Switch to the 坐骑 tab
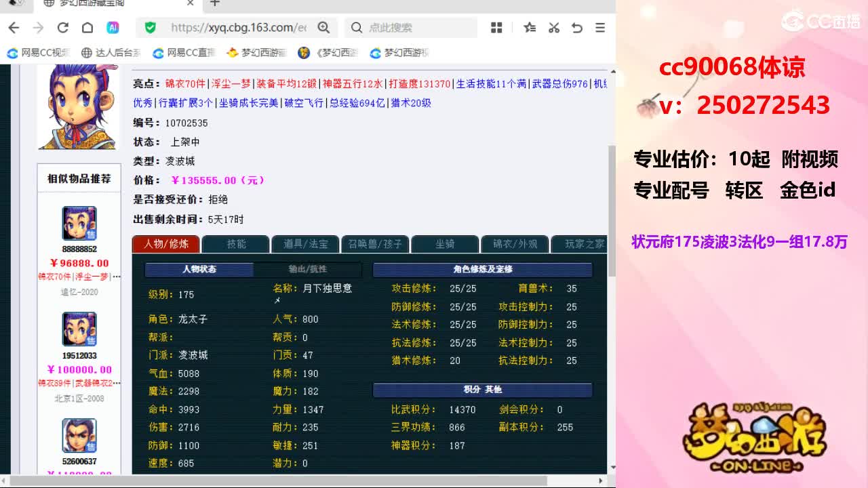868x488 pixels. (x=445, y=244)
